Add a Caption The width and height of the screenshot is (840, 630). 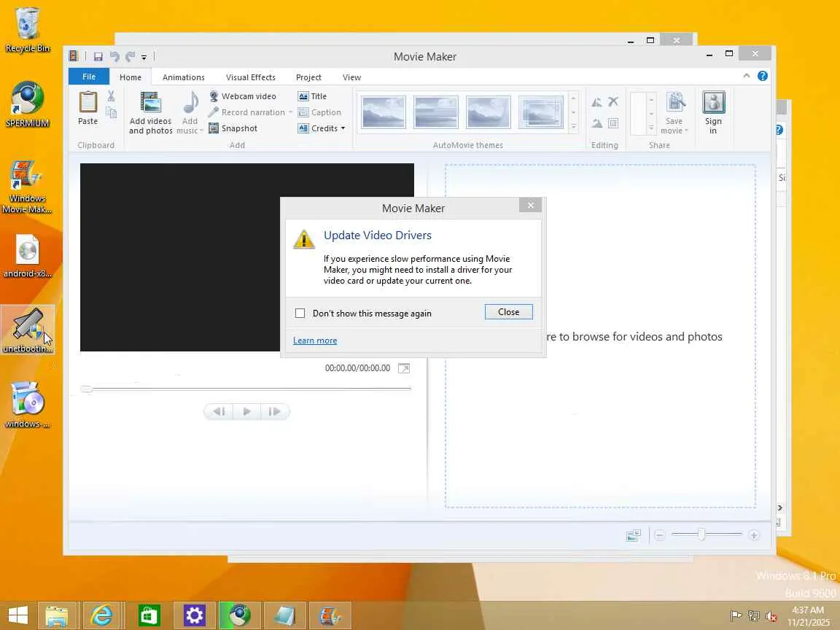tap(320, 112)
